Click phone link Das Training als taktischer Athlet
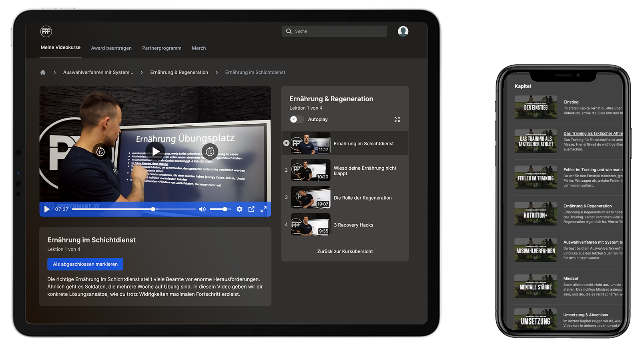 pos(593,134)
